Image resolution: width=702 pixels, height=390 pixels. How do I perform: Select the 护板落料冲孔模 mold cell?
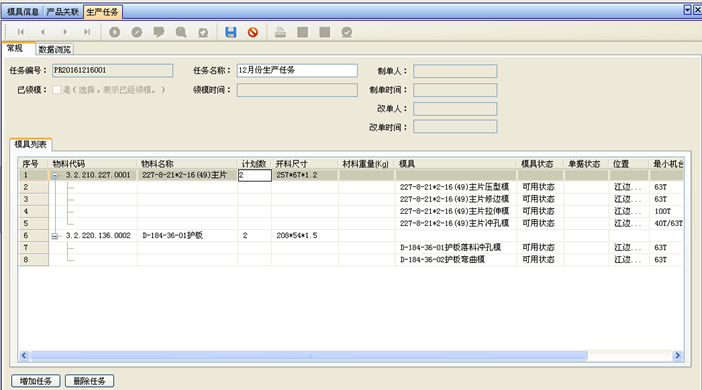click(x=456, y=248)
